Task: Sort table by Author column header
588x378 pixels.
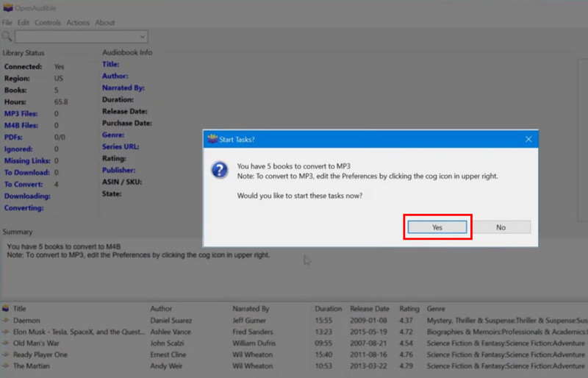Action: (161, 309)
